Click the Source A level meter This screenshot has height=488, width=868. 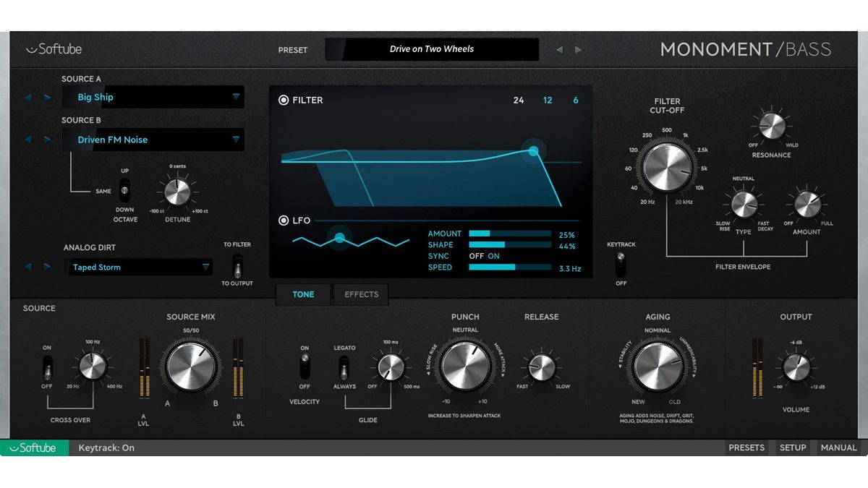tap(143, 367)
